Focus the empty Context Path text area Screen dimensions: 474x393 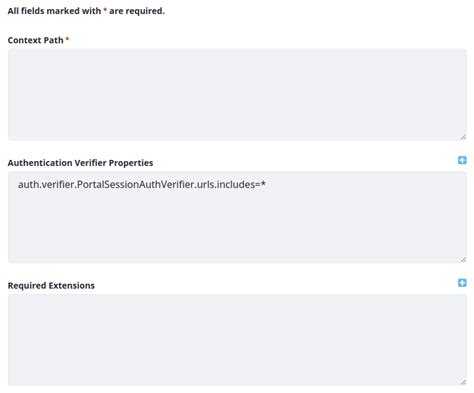(237, 95)
